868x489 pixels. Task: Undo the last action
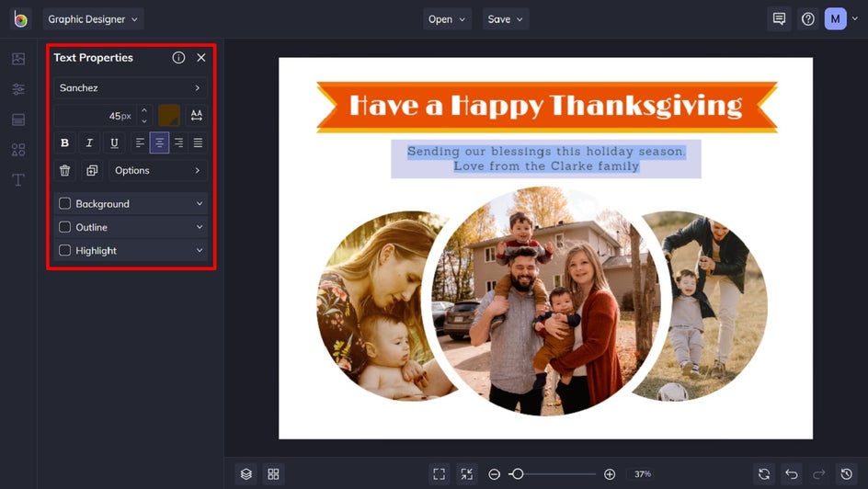tap(792, 474)
